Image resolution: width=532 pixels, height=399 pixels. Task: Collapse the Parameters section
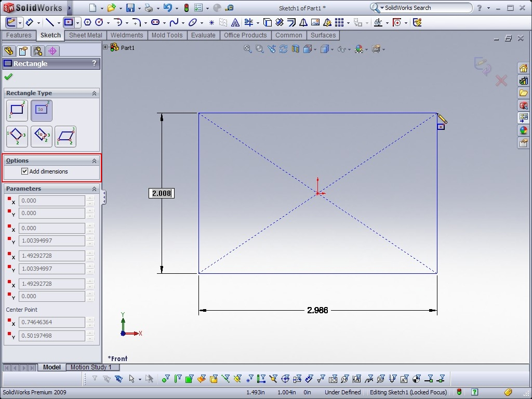pyautogui.click(x=94, y=189)
